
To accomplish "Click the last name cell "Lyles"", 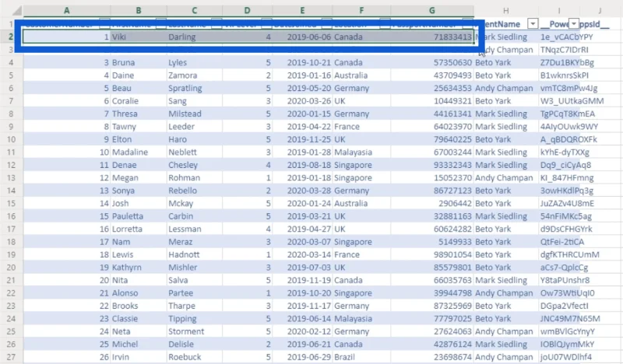I will coord(194,62).
